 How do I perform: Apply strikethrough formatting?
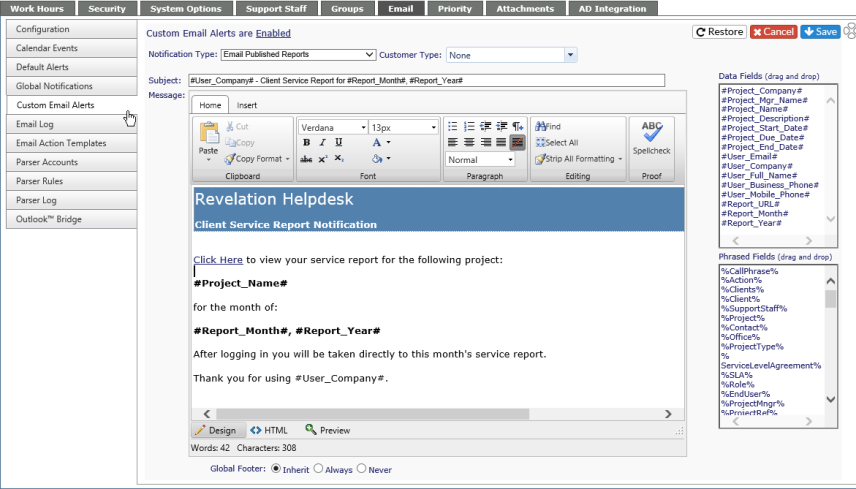[x=306, y=159]
